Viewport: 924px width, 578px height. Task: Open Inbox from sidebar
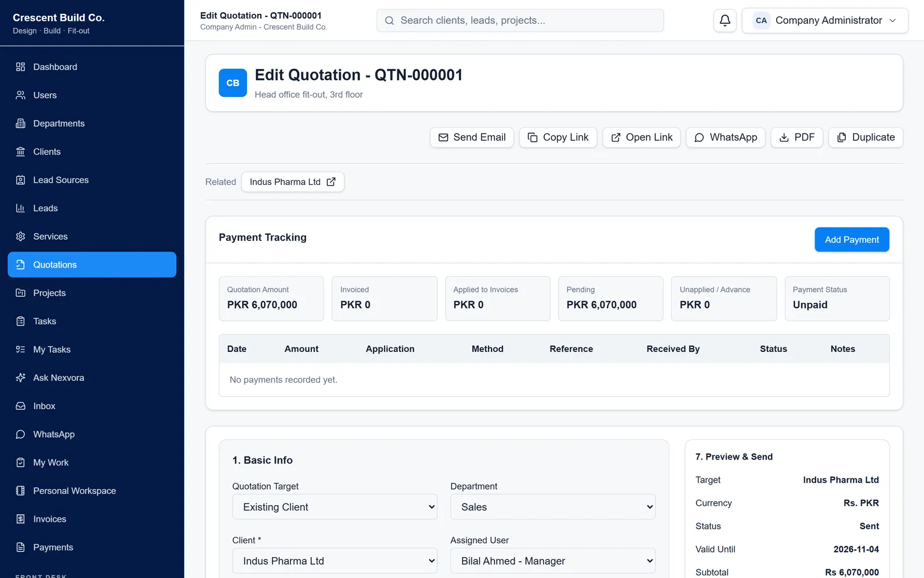coord(92,406)
